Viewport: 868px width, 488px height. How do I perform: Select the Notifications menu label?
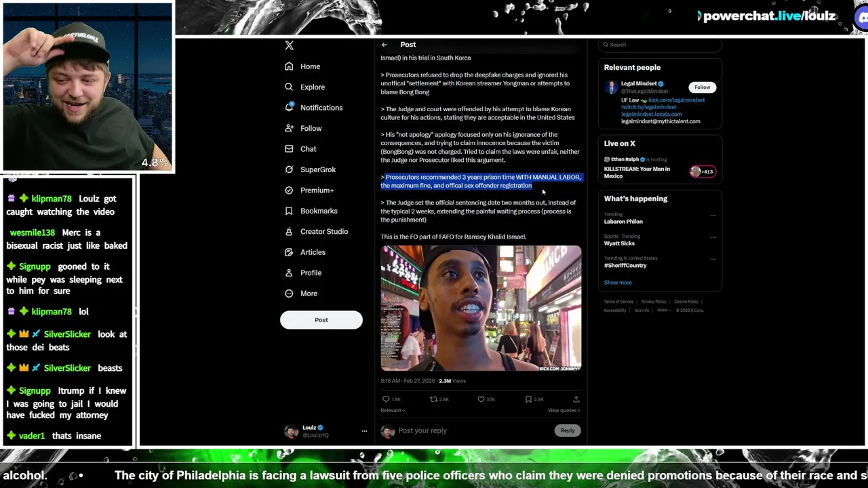click(321, 108)
